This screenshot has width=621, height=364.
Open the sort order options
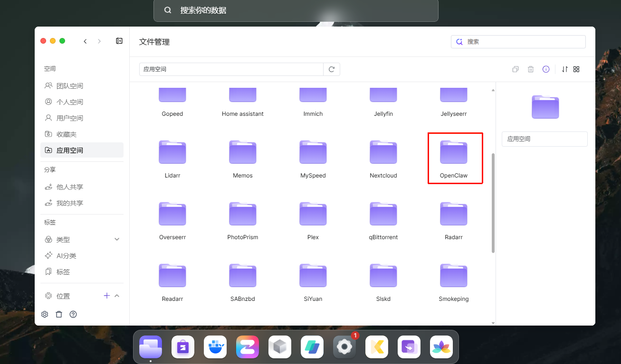(x=564, y=69)
